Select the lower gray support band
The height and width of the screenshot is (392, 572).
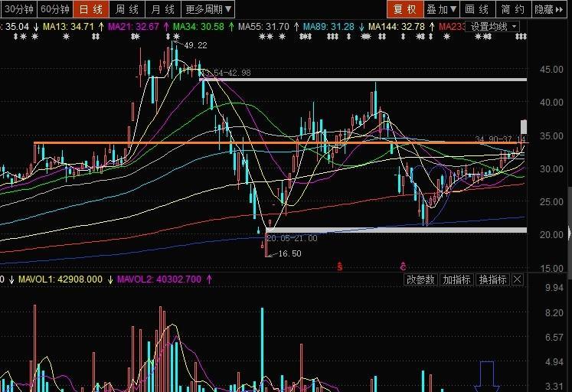point(397,230)
